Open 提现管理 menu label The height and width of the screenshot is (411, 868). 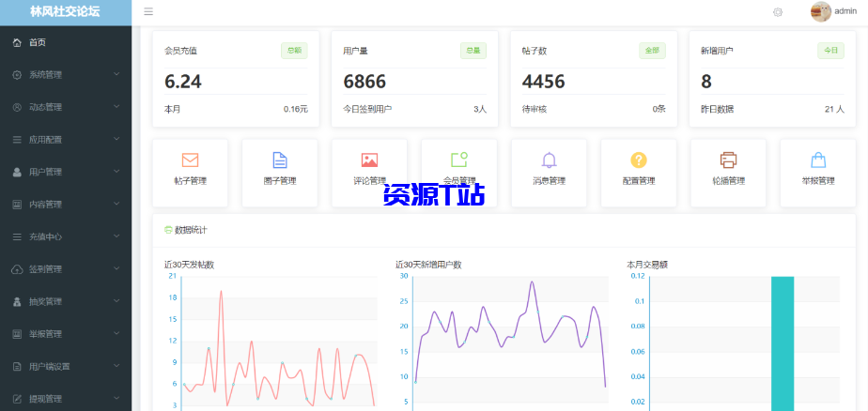coord(45,399)
